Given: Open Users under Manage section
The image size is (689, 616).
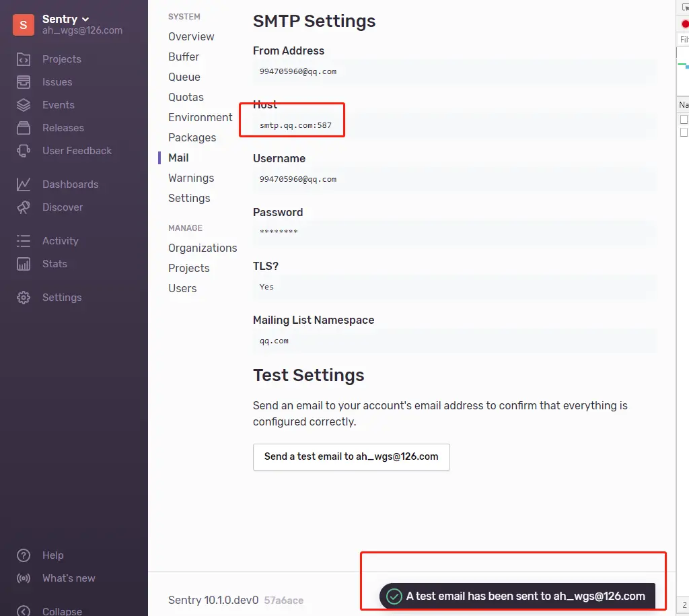Looking at the screenshot, I should tap(182, 288).
